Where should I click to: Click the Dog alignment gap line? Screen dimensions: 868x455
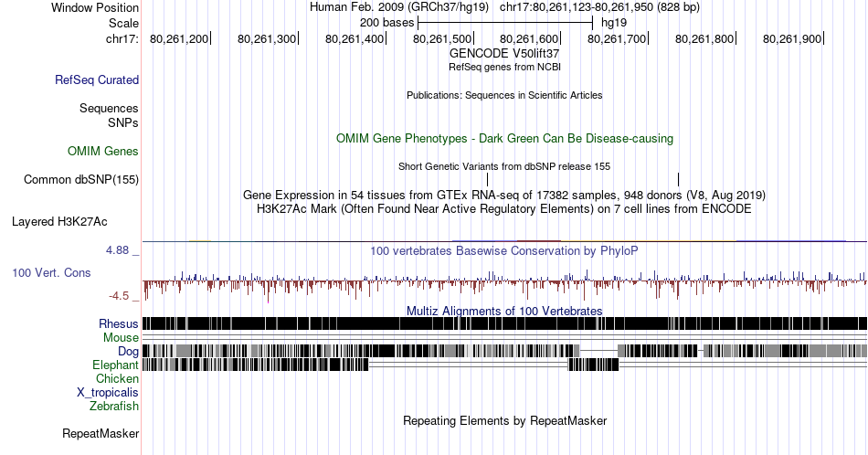598,351
